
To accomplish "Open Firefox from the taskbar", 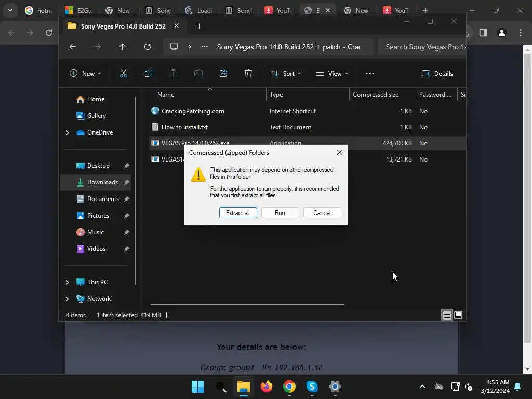I will coord(267,387).
